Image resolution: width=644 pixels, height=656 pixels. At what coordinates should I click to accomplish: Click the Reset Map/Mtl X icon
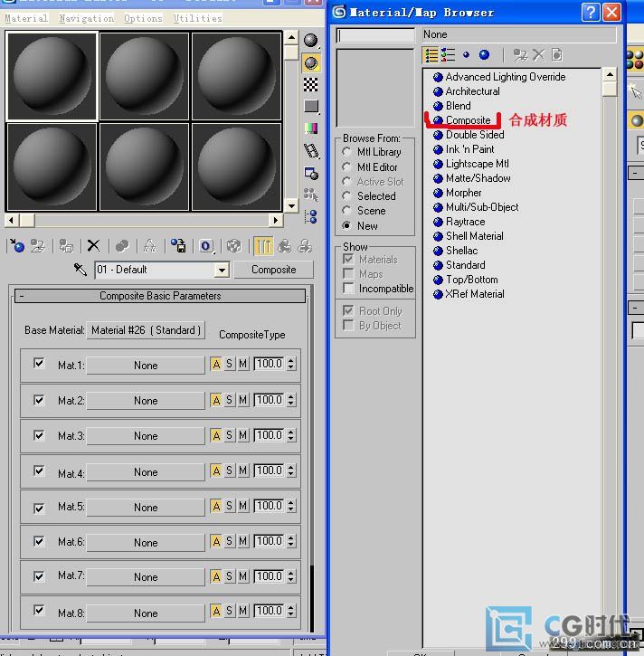[94, 245]
